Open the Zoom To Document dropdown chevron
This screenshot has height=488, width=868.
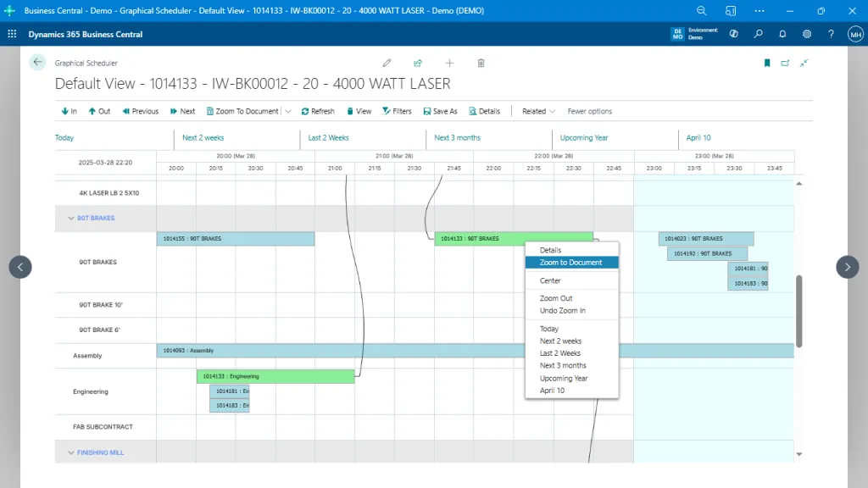pyautogui.click(x=288, y=111)
